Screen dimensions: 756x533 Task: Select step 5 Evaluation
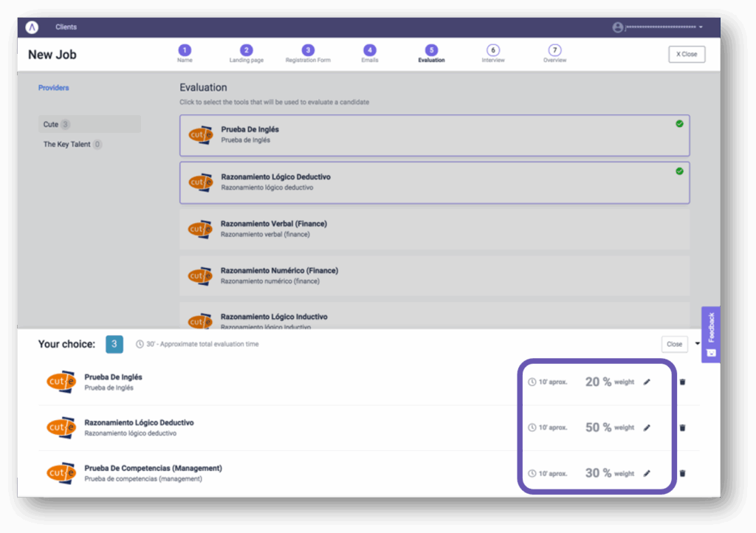coord(431,53)
